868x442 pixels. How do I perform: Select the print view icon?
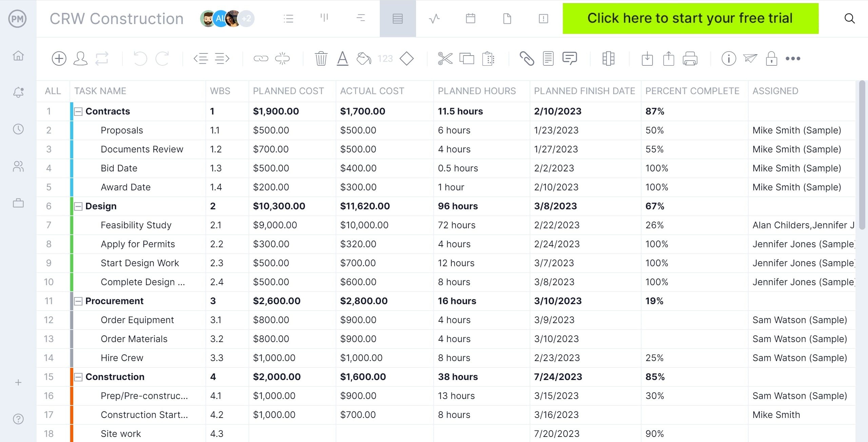[x=690, y=59]
